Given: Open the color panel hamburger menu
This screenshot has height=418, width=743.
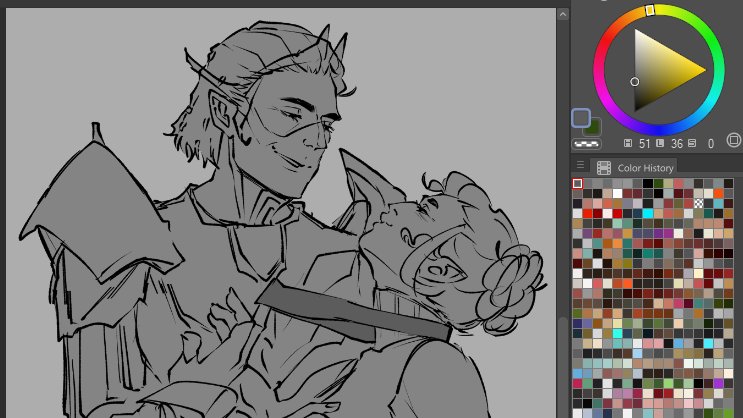Looking at the screenshot, I should pyautogui.click(x=580, y=165).
